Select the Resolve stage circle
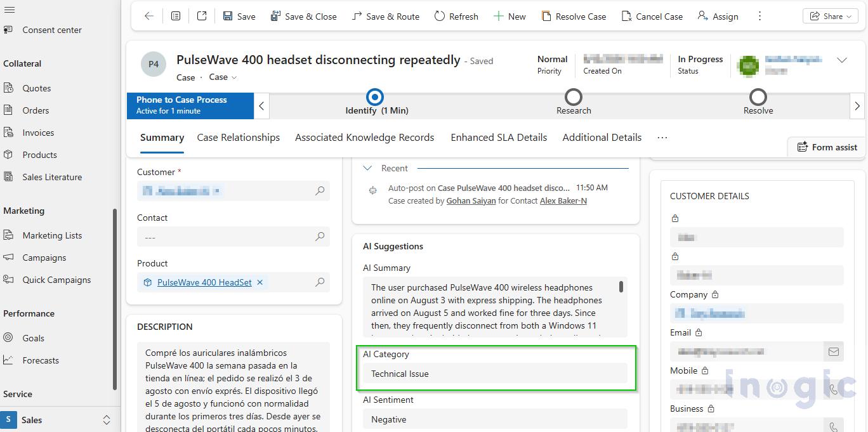This screenshot has height=432, width=868. tap(758, 97)
